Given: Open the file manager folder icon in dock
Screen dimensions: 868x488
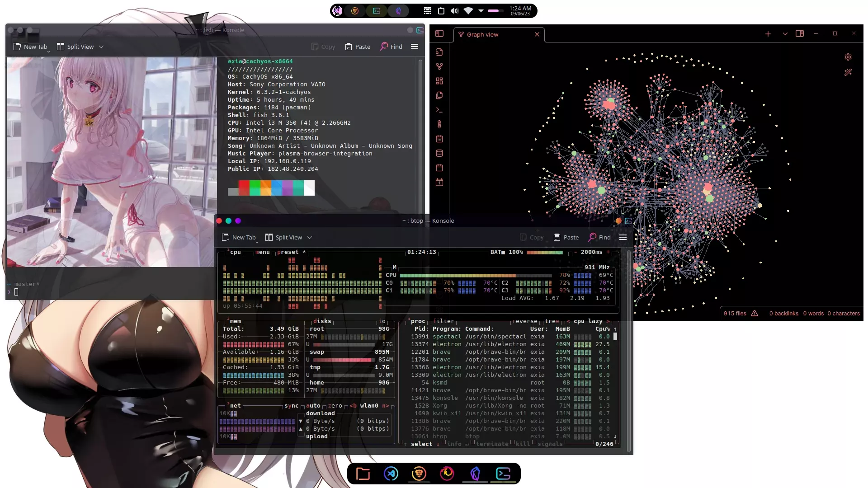Looking at the screenshot, I should point(363,474).
